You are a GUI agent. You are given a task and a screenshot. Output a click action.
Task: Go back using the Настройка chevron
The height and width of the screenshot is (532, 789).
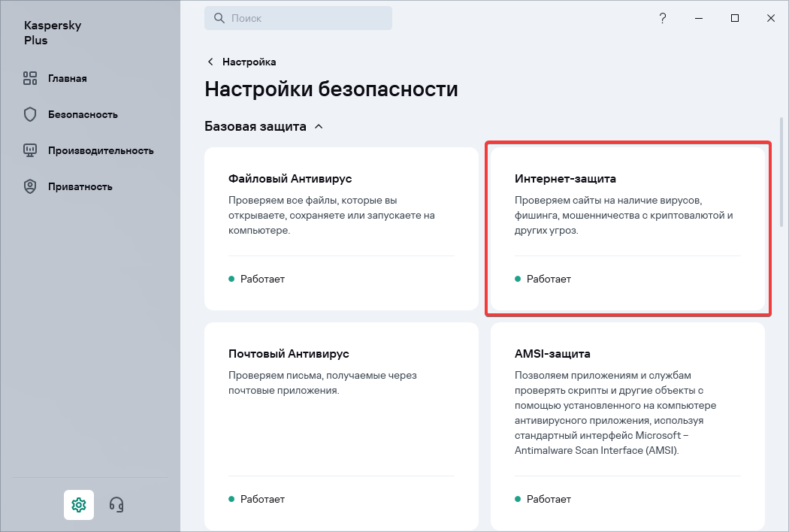(210, 62)
